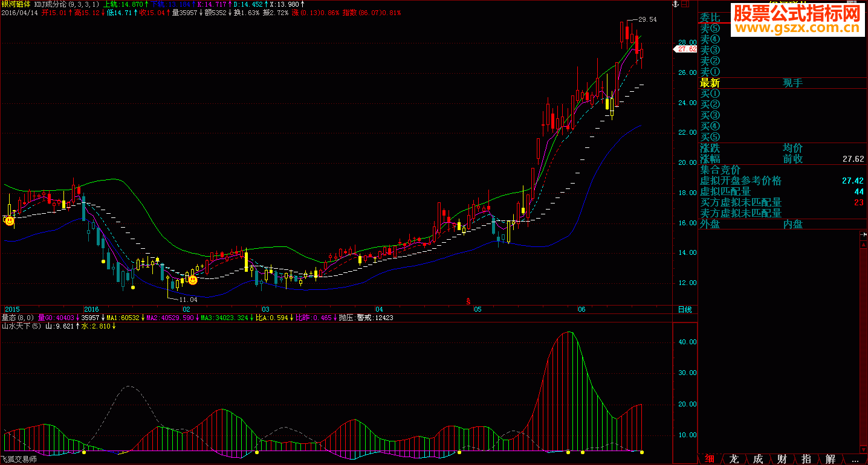
Task: Click the 山水天下(5) indicator label
Action: pos(22,326)
